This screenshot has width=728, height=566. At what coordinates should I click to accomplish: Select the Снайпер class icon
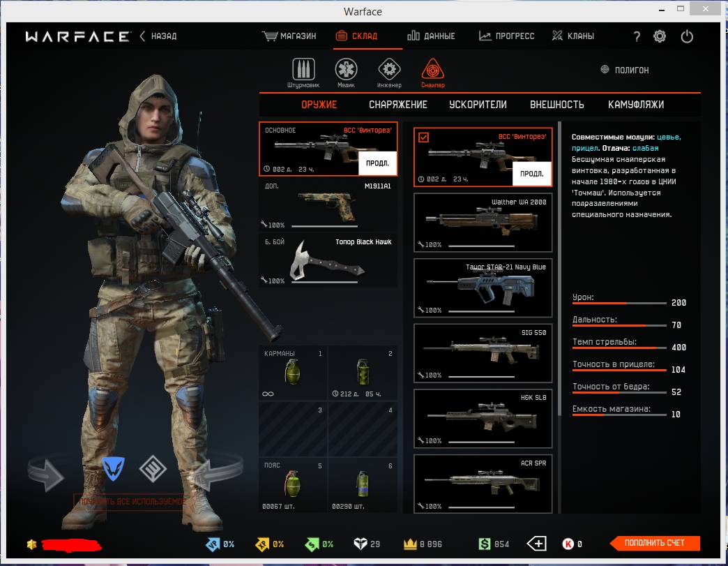point(433,69)
